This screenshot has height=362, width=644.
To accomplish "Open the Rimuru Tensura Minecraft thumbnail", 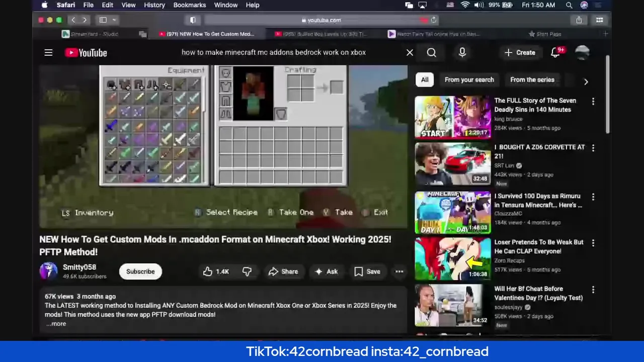I will 453,213.
